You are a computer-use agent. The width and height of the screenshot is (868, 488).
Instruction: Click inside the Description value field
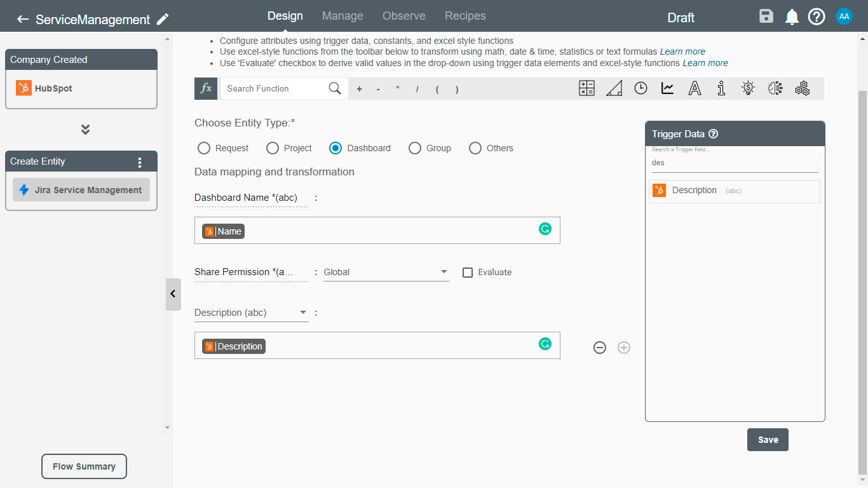pos(377,345)
